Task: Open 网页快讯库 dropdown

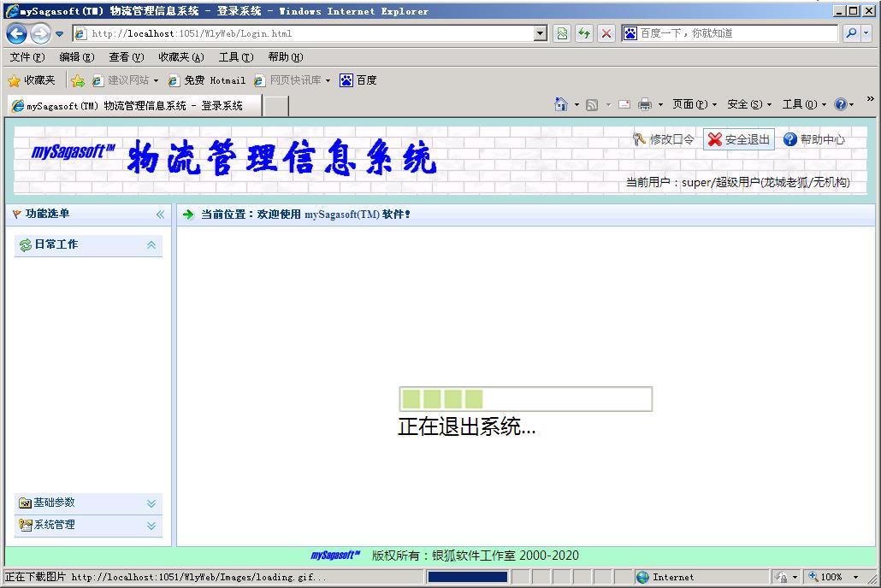Action: (x=293, y=81)
